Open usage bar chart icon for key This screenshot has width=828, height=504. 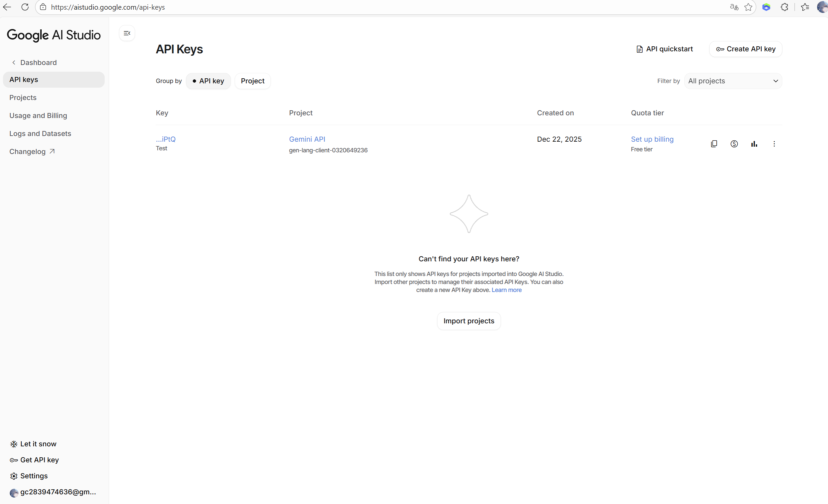[754, 144]
